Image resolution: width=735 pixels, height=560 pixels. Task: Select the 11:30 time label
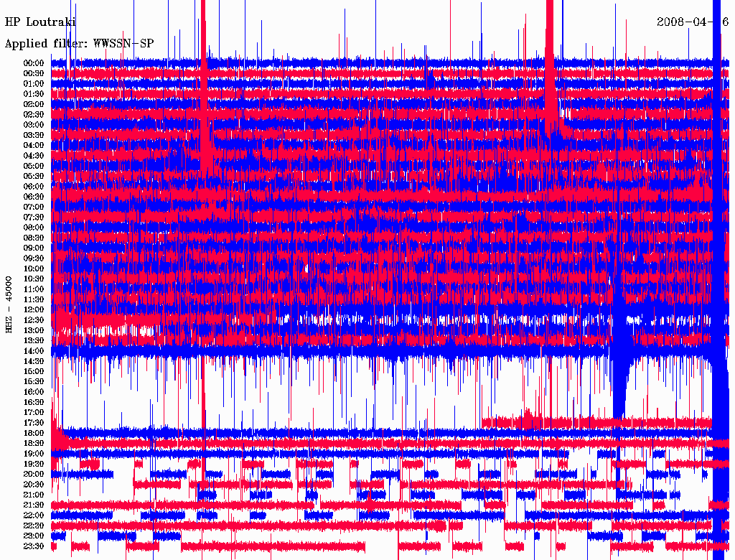(x=34, y=299)
